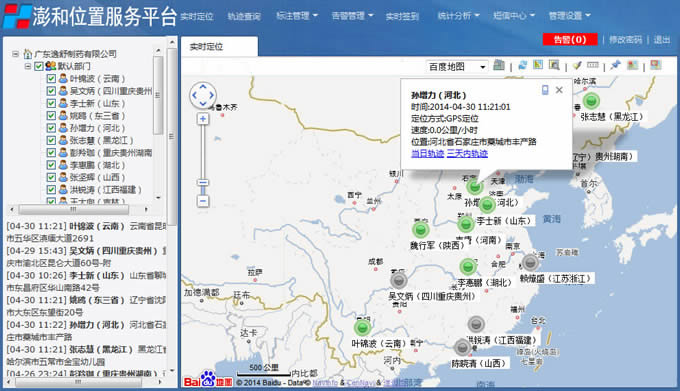Click the map zoom level slider handle
This screenshot has width=680, height=391.
[203, 182]
